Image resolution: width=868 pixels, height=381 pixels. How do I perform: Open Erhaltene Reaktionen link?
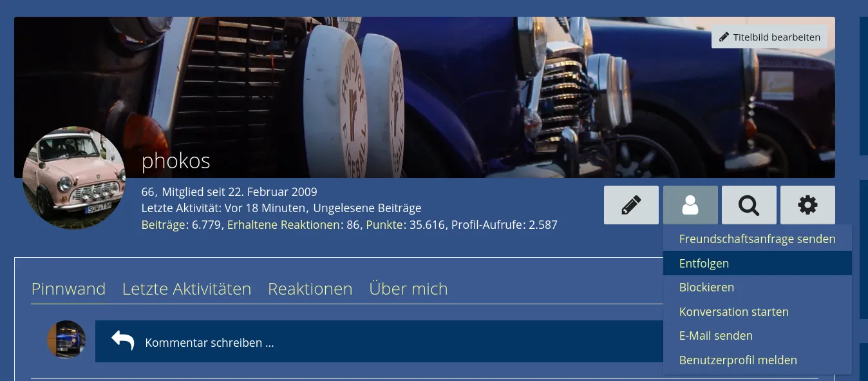(283, 225)
